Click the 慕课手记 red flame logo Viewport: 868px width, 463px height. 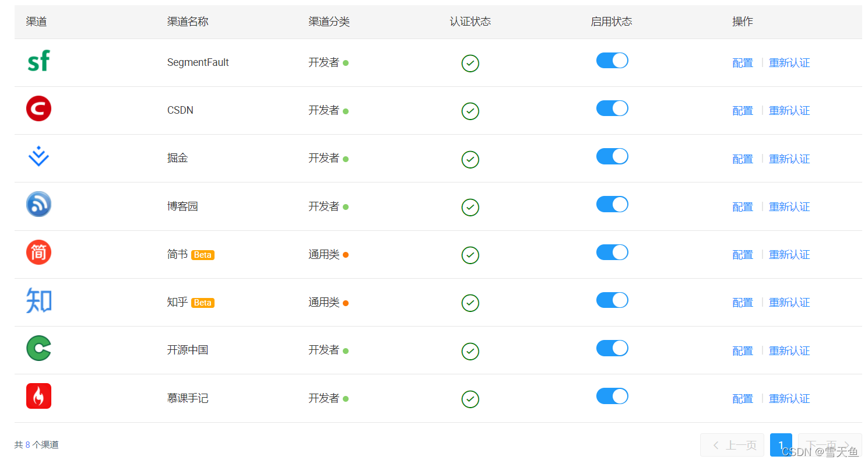click(38, 396)
